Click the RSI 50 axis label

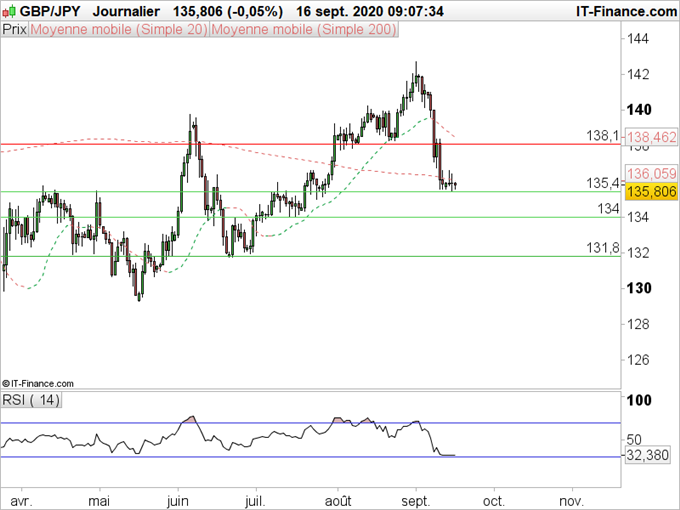coord(634,439)
